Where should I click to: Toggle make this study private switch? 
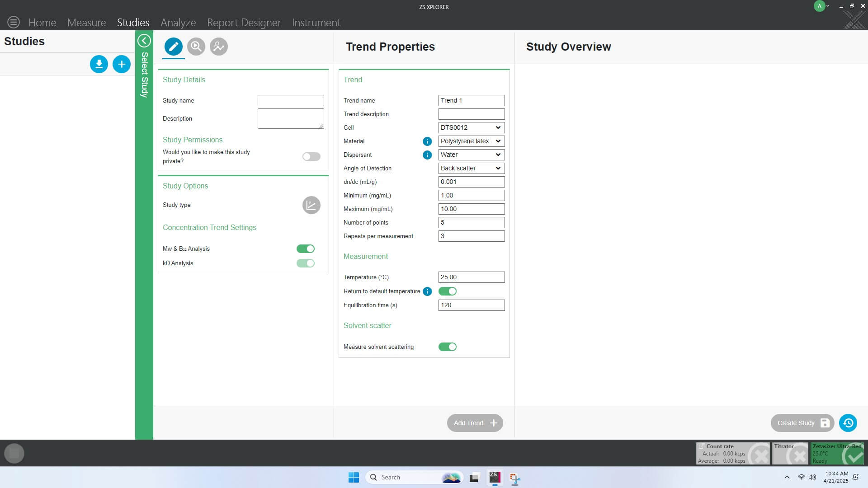tap(311, 157)
